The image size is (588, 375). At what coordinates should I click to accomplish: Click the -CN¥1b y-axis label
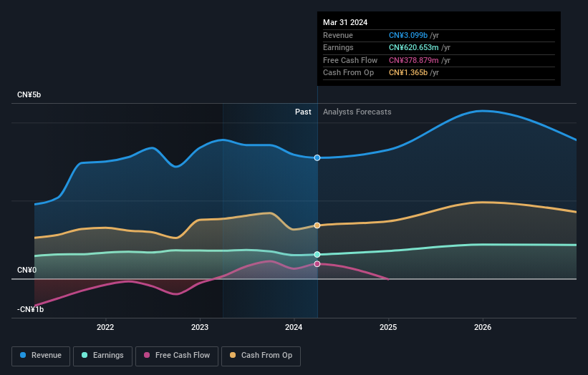[x=30, y=309]
